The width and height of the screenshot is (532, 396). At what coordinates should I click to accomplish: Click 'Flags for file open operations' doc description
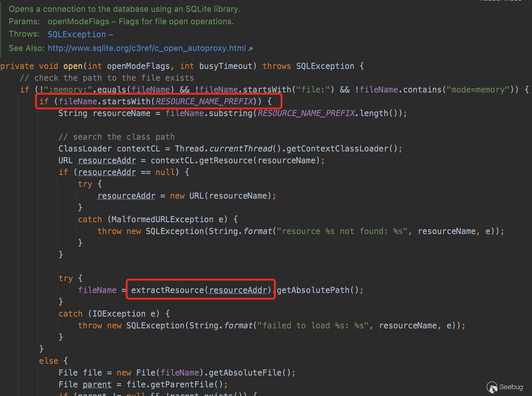(175, 21)
